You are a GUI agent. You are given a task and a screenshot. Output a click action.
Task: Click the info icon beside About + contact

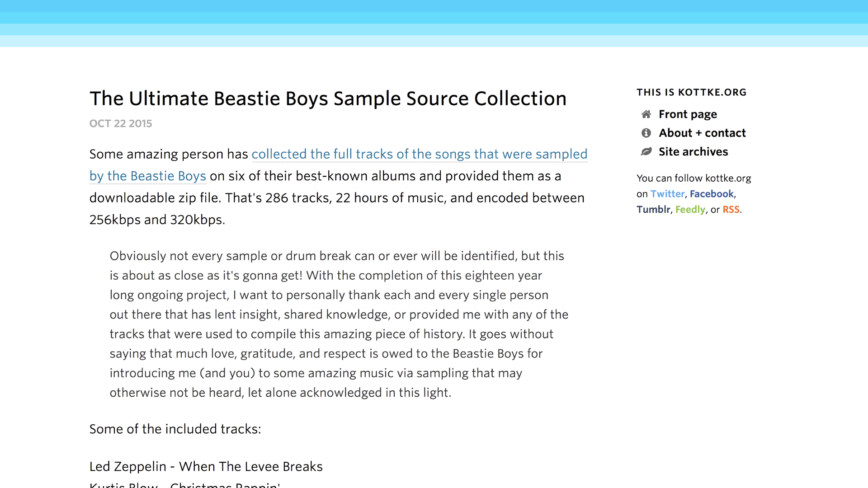(x=646, y=133)
